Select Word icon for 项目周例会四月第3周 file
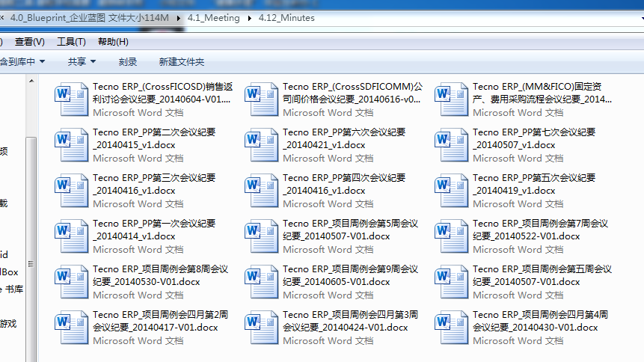Viewport: 644px width, 362px height. [261, 328]
